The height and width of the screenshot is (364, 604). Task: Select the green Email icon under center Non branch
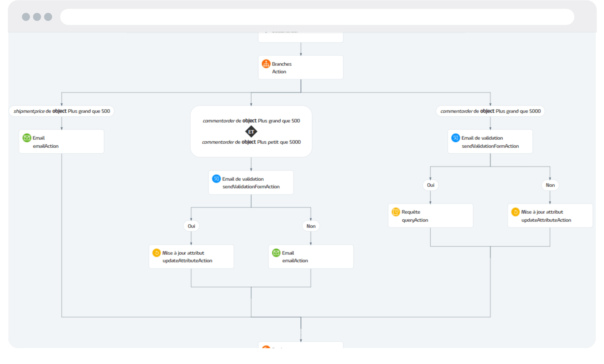click(276, 253)
